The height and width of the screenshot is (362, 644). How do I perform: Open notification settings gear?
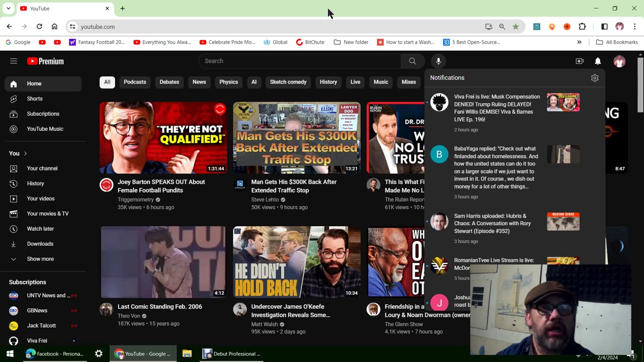click(x=595, y=78)
